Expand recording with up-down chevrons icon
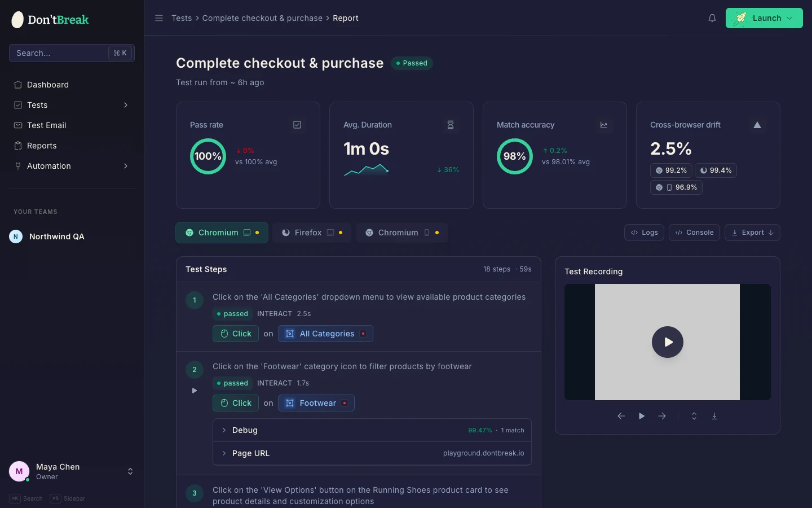Image resolution: width=812 pixels, height=508 pixels. coord(694,416)
